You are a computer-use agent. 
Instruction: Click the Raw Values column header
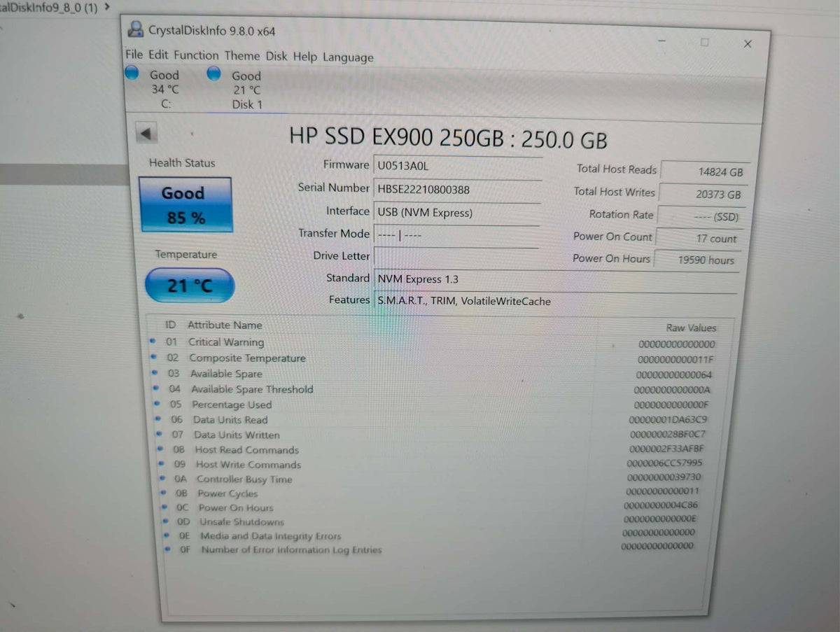(691, 328)
